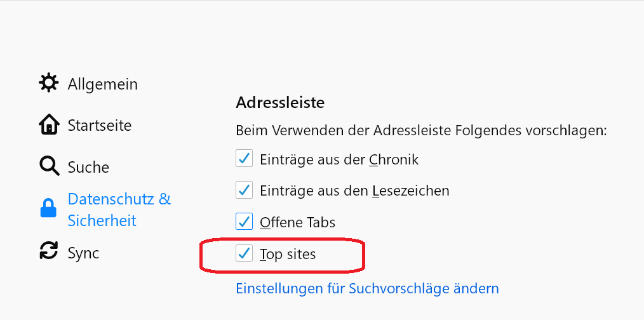Toggle the Offene Tabs checkbox

[245, 222]
